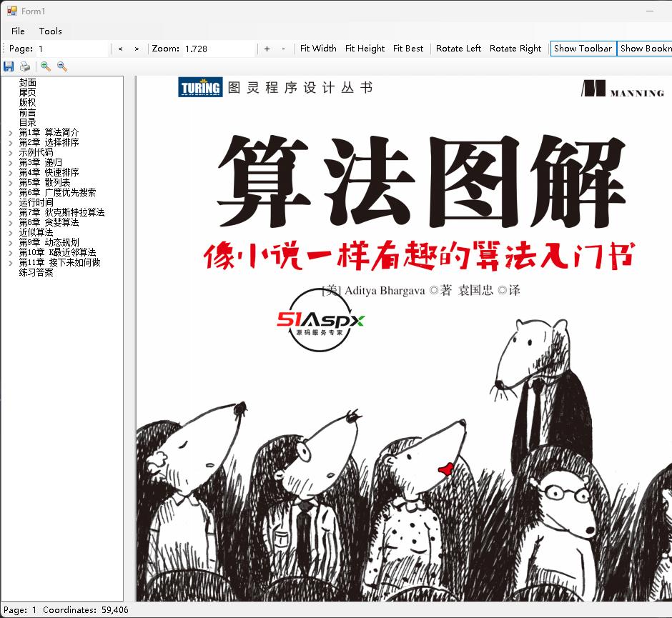Select 第11章 接下来如何做 bookmark text
Viewport: 672px width, 618px height.
pos(59,262)
